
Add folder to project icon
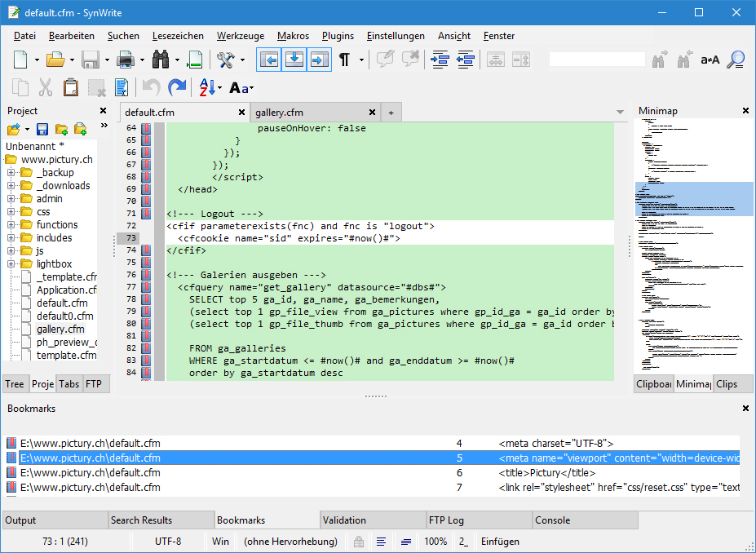61,129
